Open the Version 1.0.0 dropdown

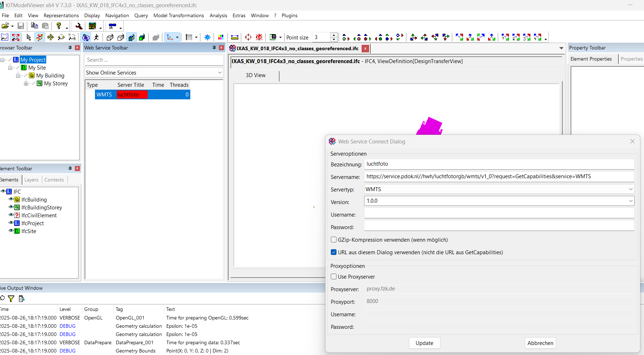(499, 201)
